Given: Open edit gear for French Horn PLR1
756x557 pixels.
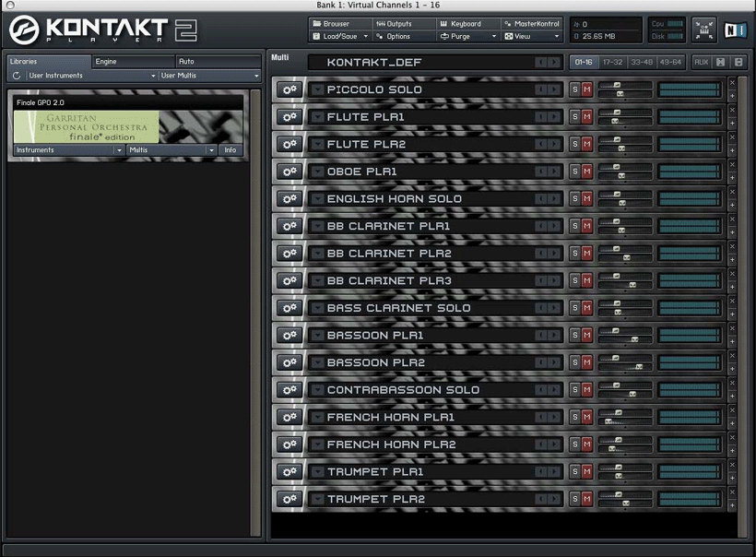Looking at the screenshot, I should coord(289,417).
